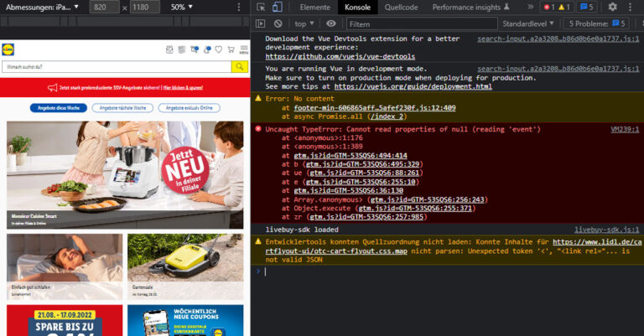This screenshot has height=336, width=644.
Task: Open the Standardlevel log level dropdown
Action: coord(528,23)
